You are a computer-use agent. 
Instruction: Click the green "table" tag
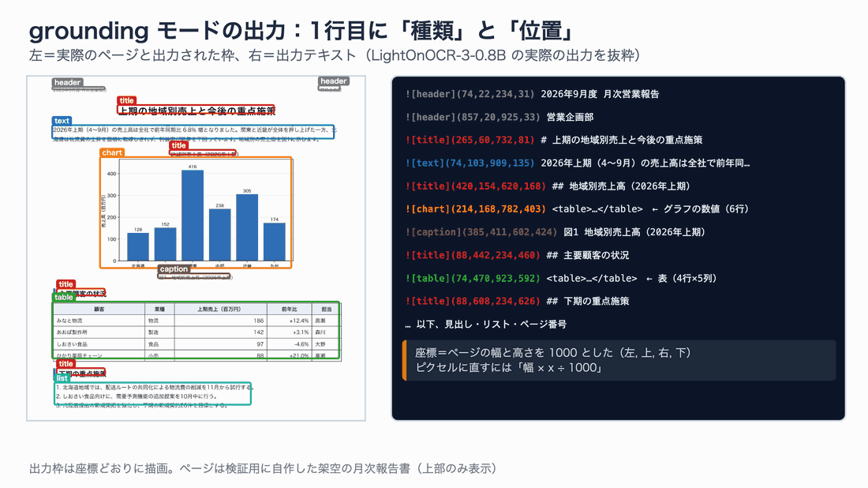click(x=64, y=297)
